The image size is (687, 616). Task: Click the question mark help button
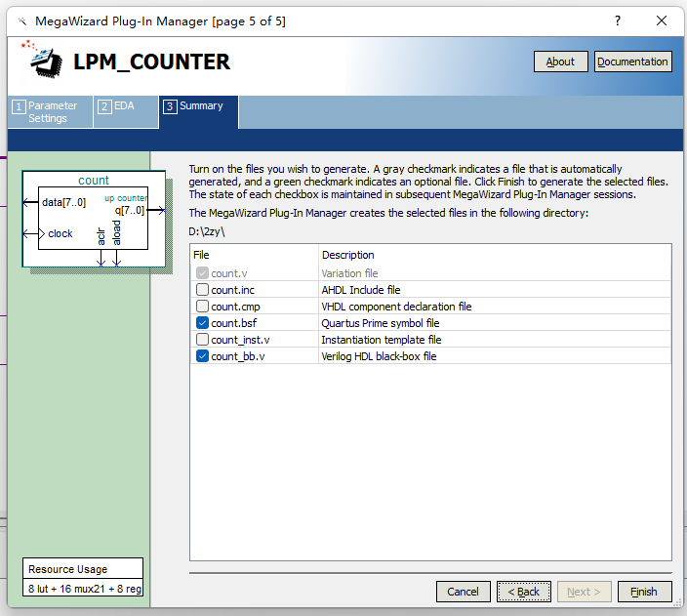tap(618, 21)
